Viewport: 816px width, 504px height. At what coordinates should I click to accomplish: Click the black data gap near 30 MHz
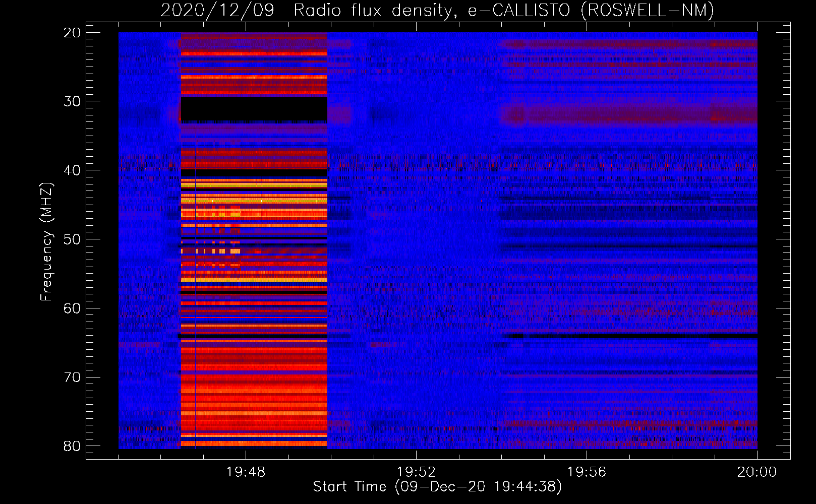pyautogui.click(x=254, y=109)
